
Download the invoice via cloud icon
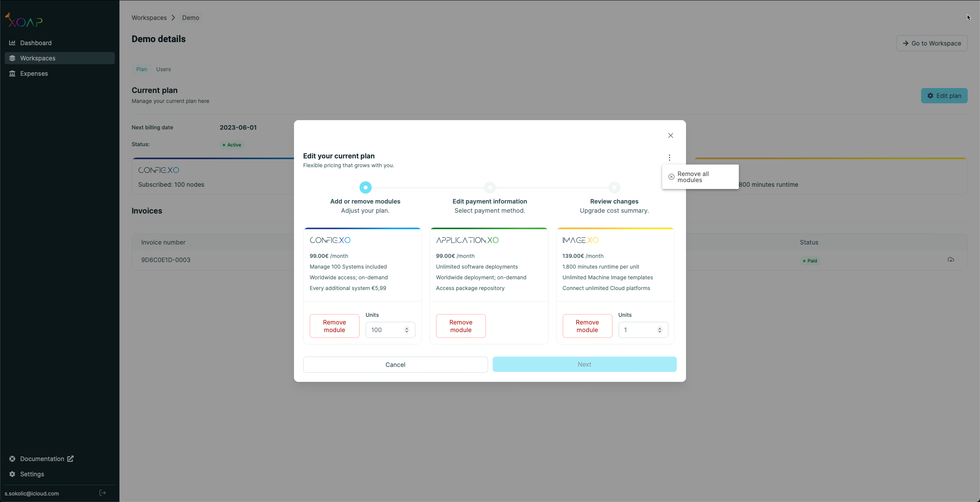tap(951, 260)
